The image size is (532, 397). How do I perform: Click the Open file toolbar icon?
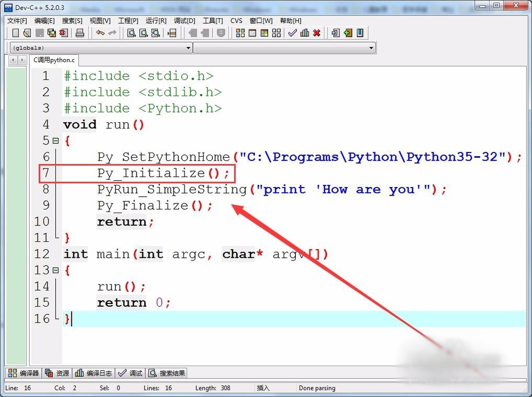click(27, 33)
